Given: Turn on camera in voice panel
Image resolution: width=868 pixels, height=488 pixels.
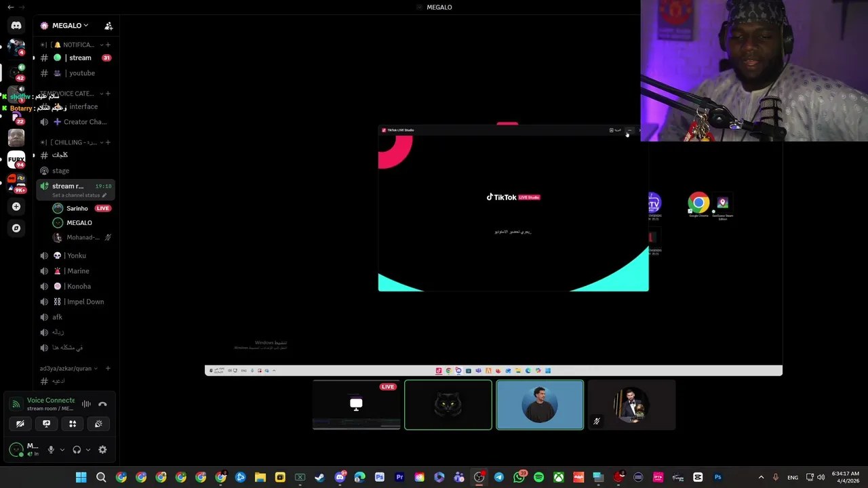Looking at the screenshot, I should pyautogui.click(x=20, y=424).
